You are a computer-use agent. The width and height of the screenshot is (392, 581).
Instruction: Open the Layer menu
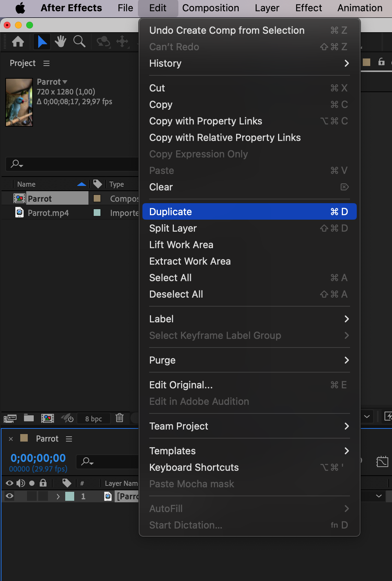tap(267, 8)
